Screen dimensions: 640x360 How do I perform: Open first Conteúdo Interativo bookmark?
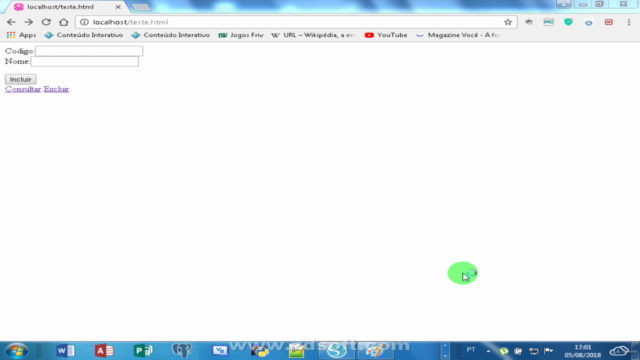[x=84, y=35]
